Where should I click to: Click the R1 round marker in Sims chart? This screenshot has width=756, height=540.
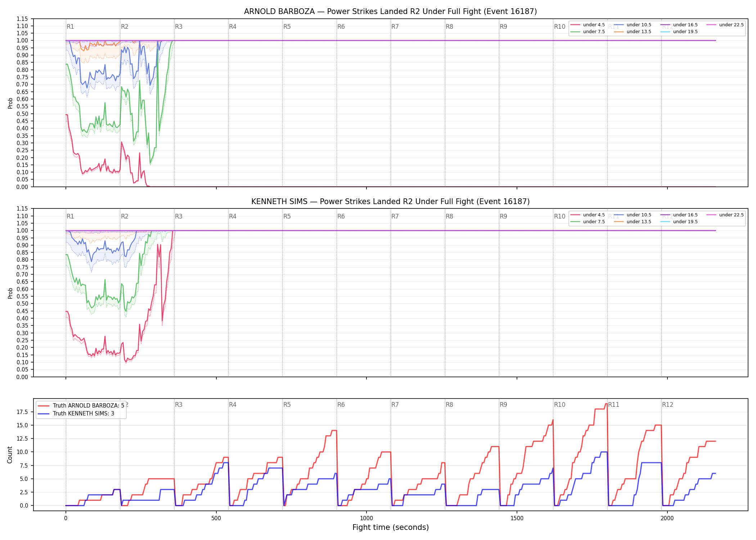click(x=70, y=216)
